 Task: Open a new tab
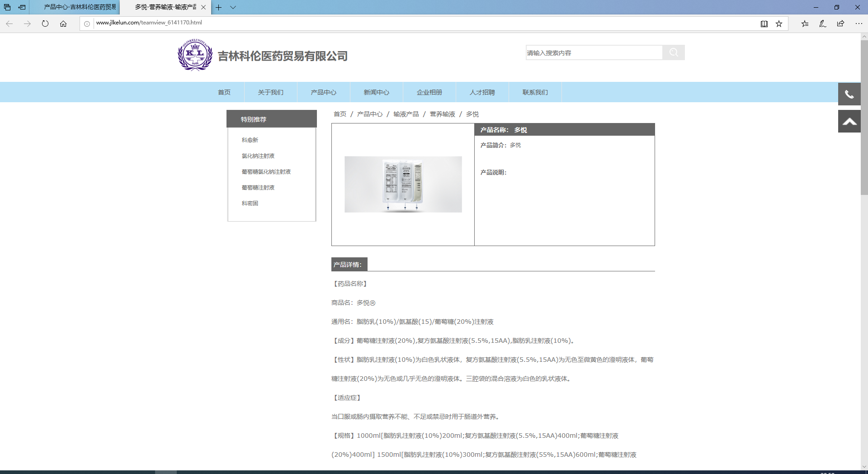pos(218,7)
